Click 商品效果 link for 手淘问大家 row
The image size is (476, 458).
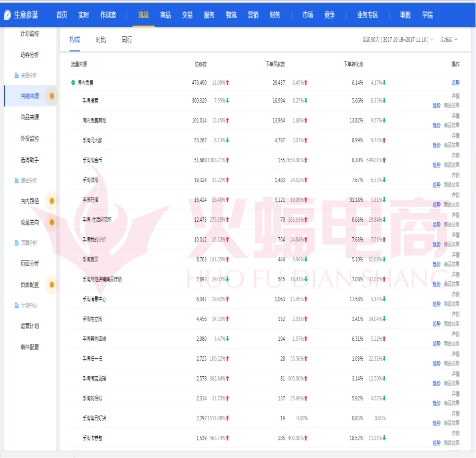click(x=452, y=145)
